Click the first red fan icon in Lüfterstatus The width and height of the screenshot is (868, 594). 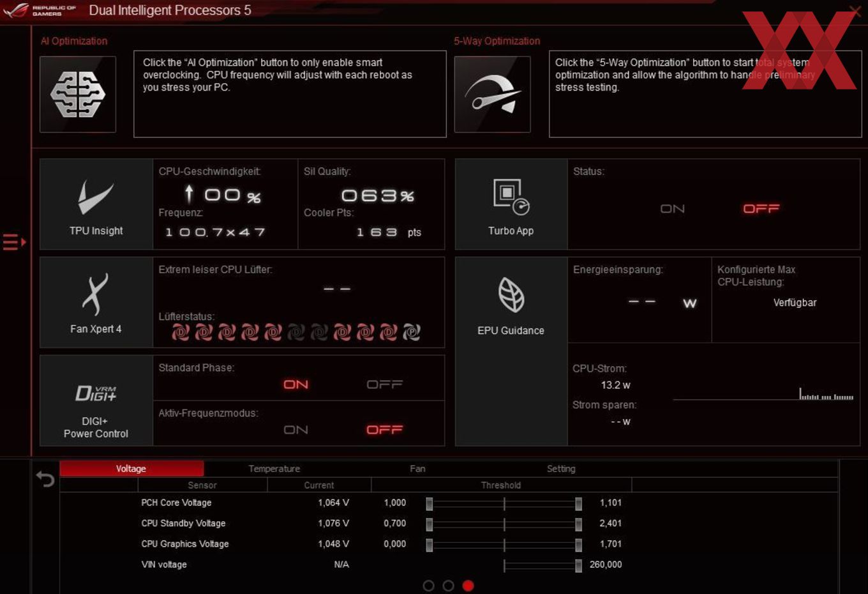click(181, 332)
